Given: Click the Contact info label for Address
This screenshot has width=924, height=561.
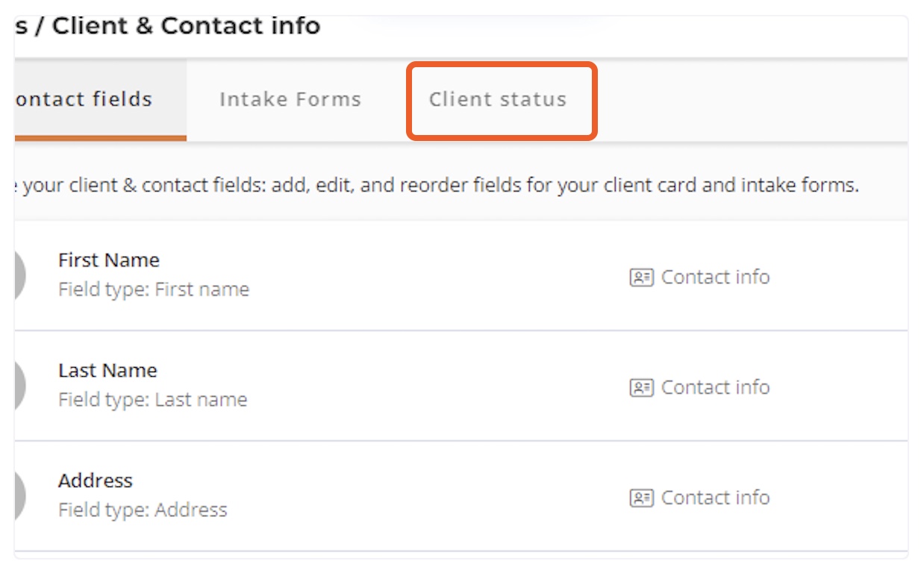Looking at the screenshot, I should [715, 498].
